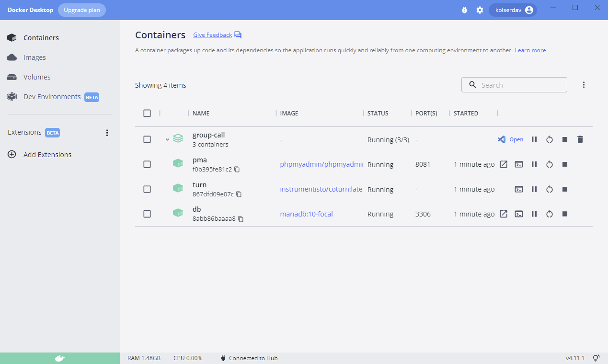Click the v4.11.1 version label

pyautogui.click(x=575, y=358)
